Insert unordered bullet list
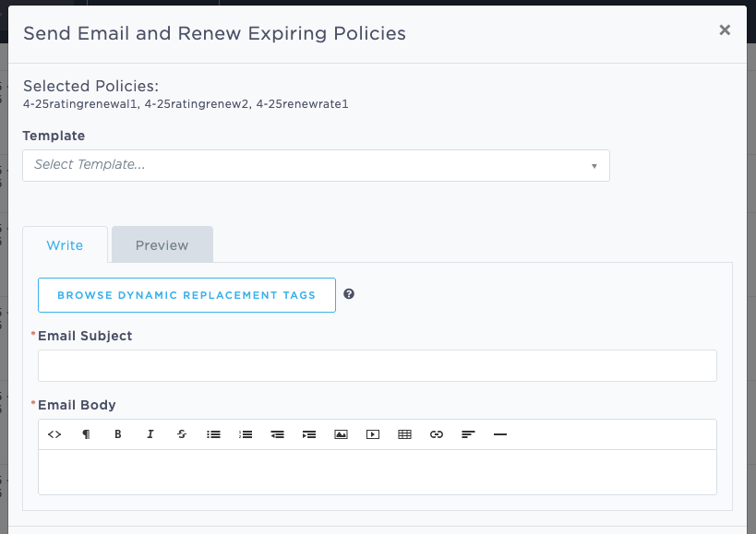 (213, 434)
